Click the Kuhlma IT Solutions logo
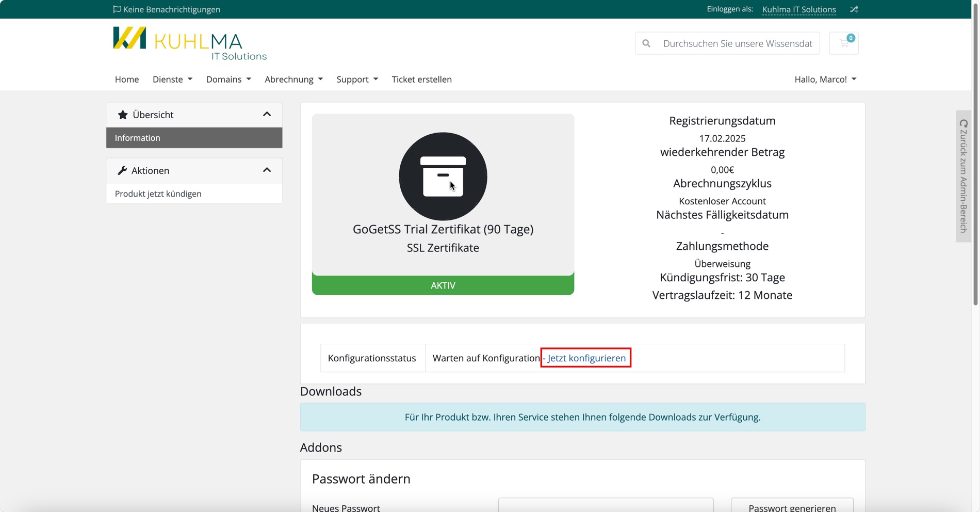This screenshot has height=512, width=980. pyautogui.click(x=190, y=44)
